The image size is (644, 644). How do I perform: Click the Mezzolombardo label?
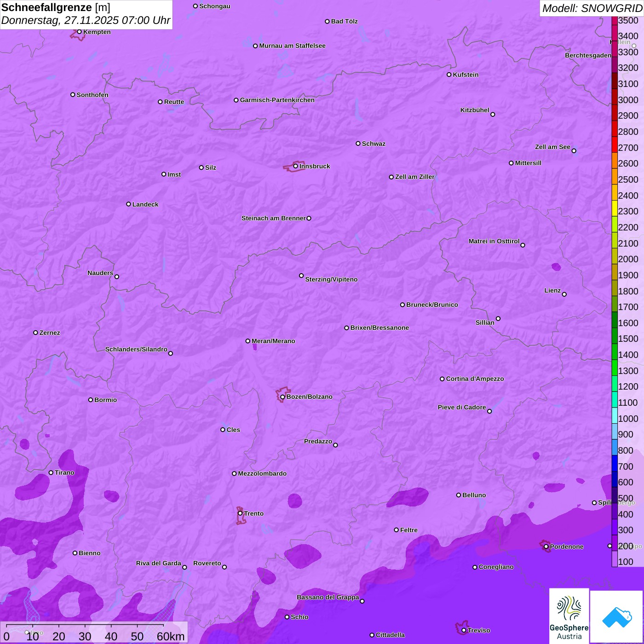[x=262, y=473]
